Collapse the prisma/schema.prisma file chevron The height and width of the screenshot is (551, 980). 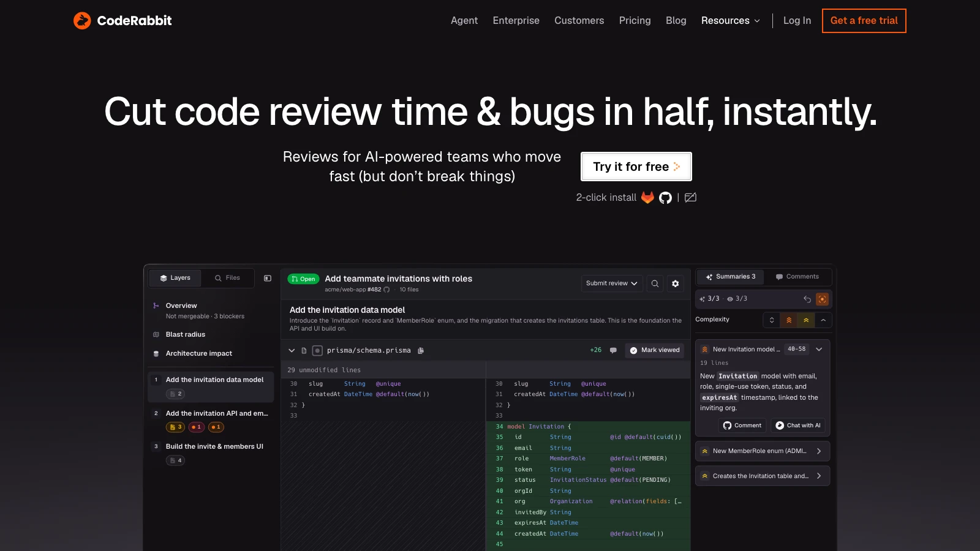point(292,350)
